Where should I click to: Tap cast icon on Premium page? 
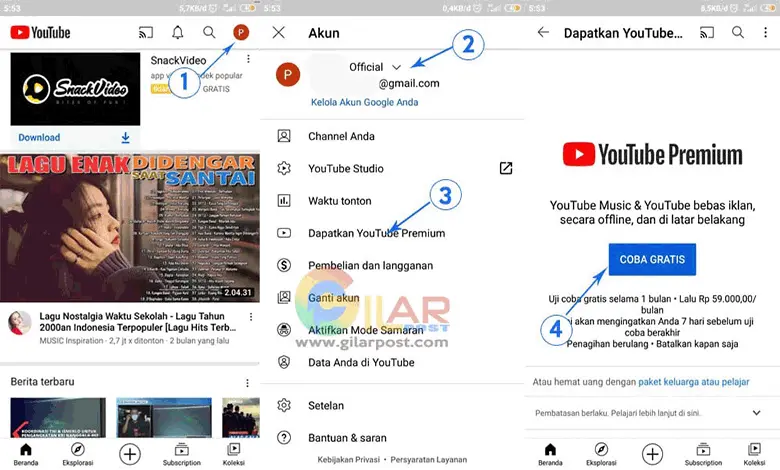click(x=707, y=33)
